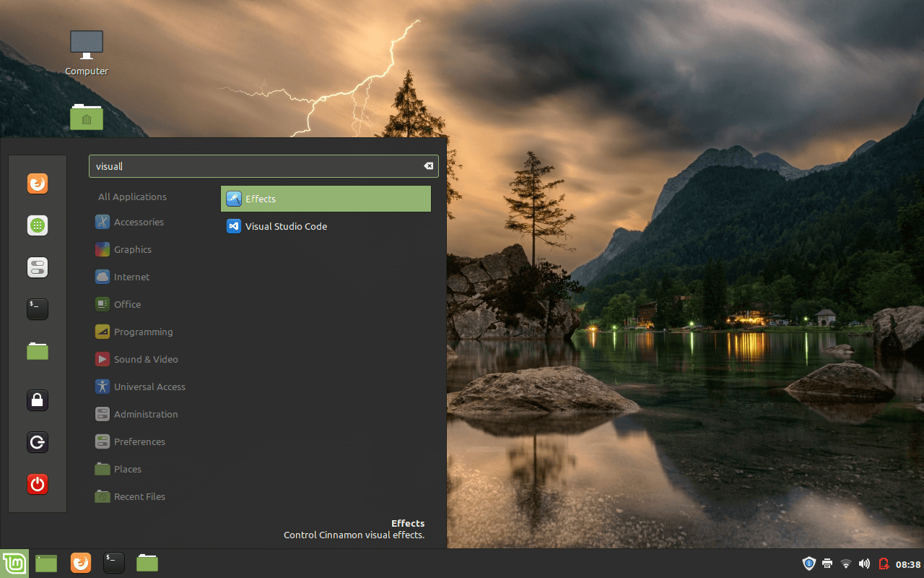This screenshot has height=578, width=924.
Task: Click the Visual Studio Code icon in results
Action: pos(233,226)
